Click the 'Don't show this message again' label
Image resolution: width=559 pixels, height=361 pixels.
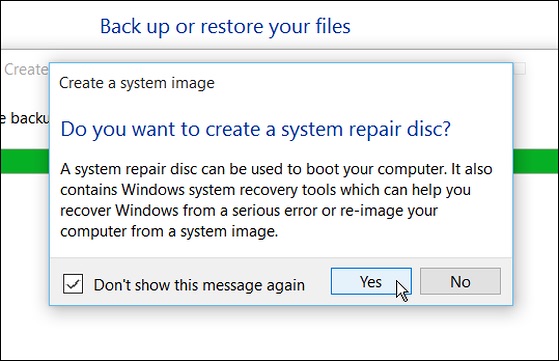pos(199,285)
